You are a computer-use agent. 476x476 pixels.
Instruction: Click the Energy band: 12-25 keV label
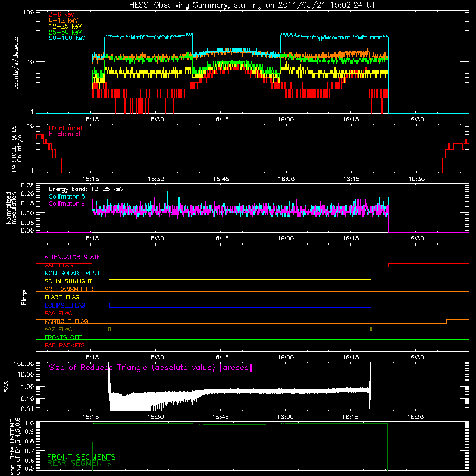click(x=86, y=189)
